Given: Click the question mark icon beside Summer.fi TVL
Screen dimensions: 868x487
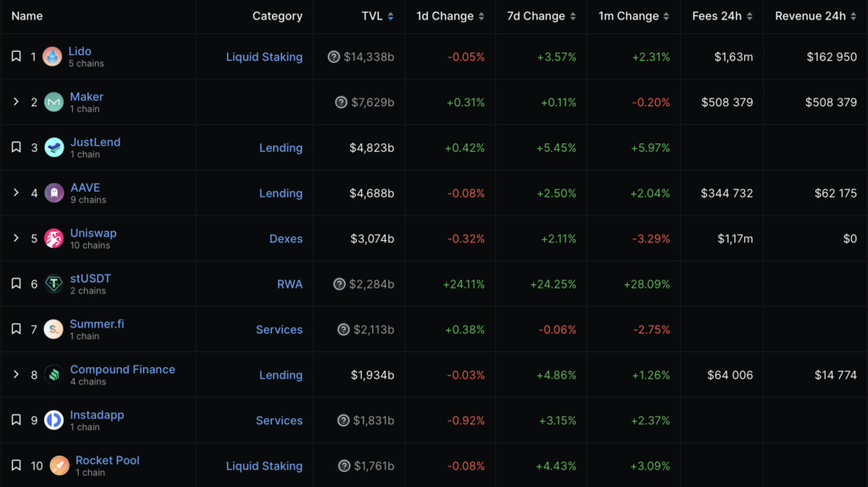Looking at the screenshot, I should point(343,329).
